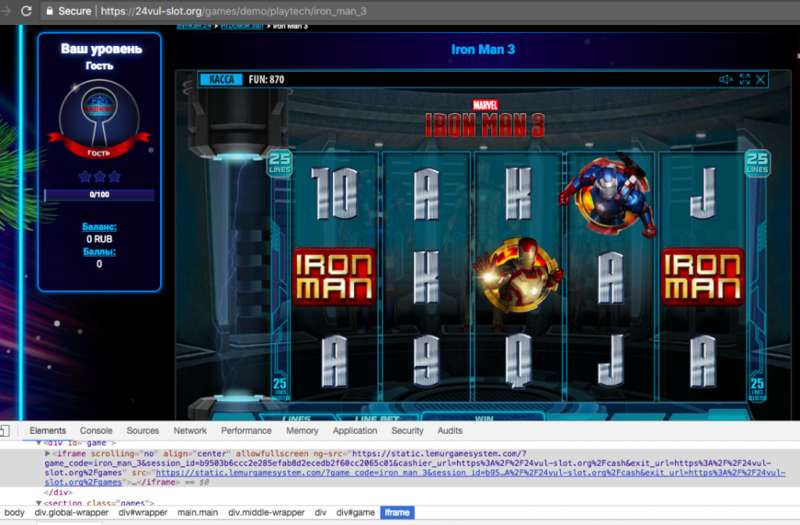Click the bottom-left 25 lines badge
Screen dimensions: 800x525
click(x=280, y=387)
